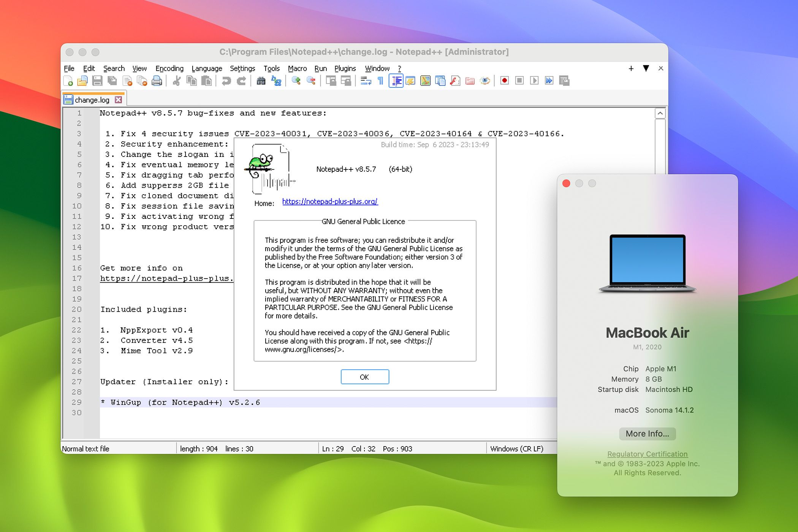Enable monitoring with the eye icon
The image size is (798, 532).
click(486, 81)
